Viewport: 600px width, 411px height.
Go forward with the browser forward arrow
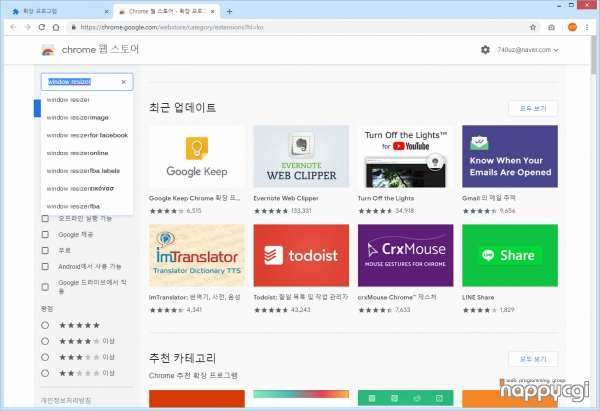(28, 27)
